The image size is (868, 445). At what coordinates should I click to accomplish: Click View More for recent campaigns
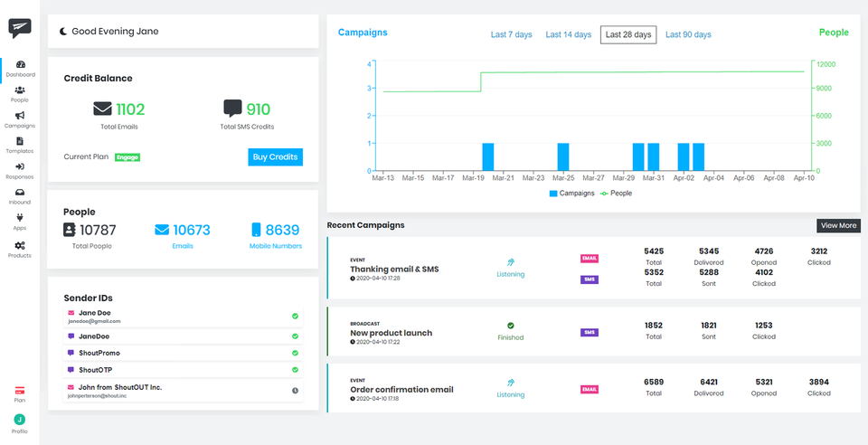pyautogui.click(x=838, y=225)
